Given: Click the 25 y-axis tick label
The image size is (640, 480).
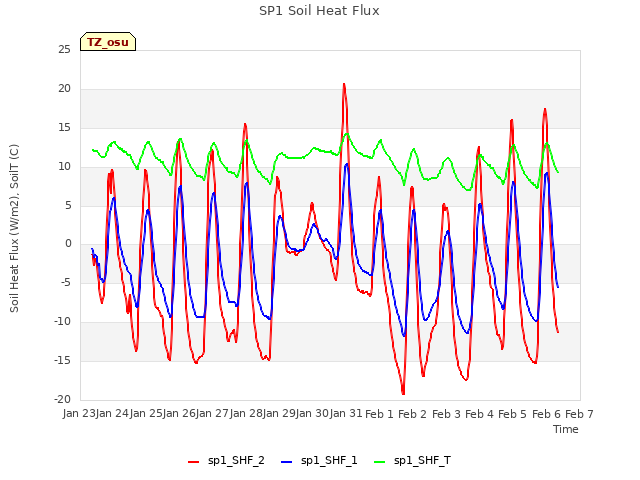Looking at the screenshot, I should click(x=64, y=50).
